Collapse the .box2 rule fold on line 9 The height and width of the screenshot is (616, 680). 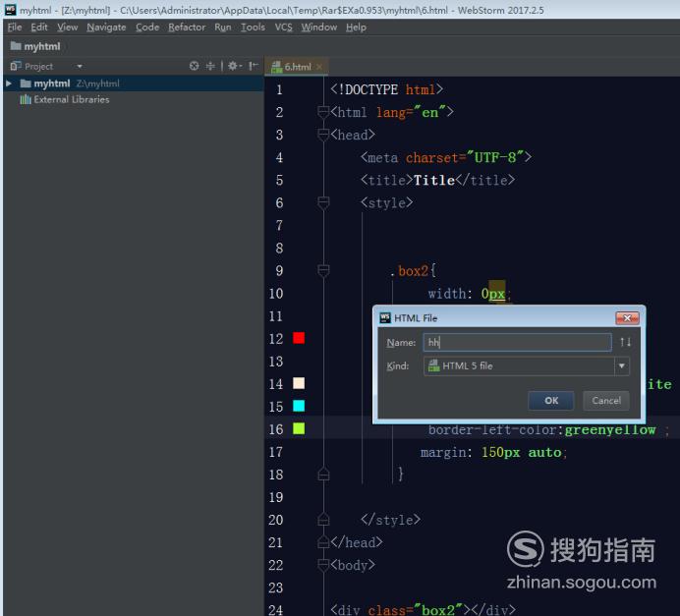[323, 270]
